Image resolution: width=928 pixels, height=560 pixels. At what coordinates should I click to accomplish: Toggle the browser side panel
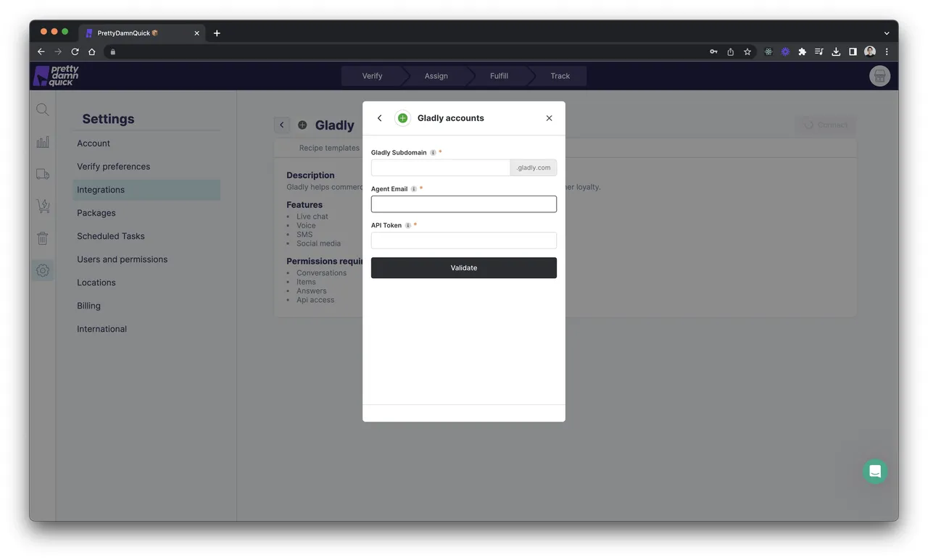853,51
